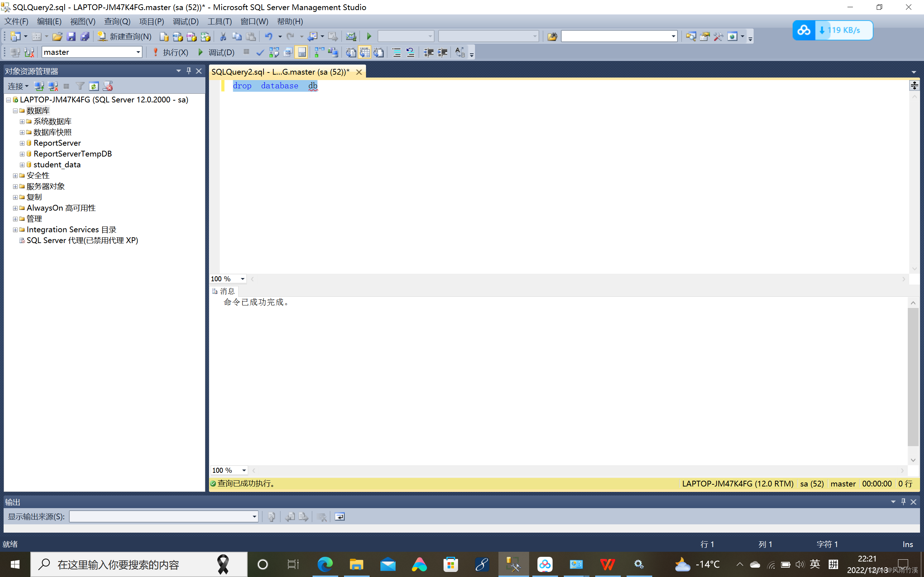The image size is (924, 577).
Task: Click the Windows taskbar search box
Action: [134, 564]
